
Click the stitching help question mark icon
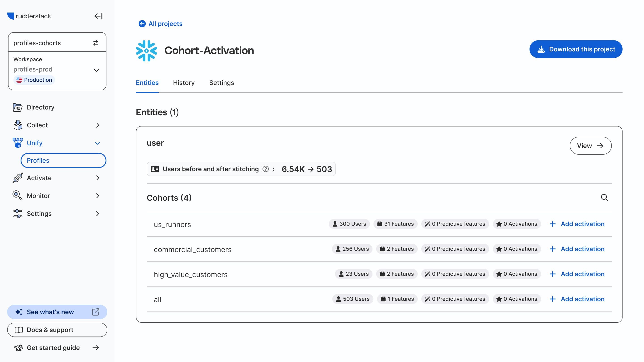pyautogui.click(x=265, y=169)
